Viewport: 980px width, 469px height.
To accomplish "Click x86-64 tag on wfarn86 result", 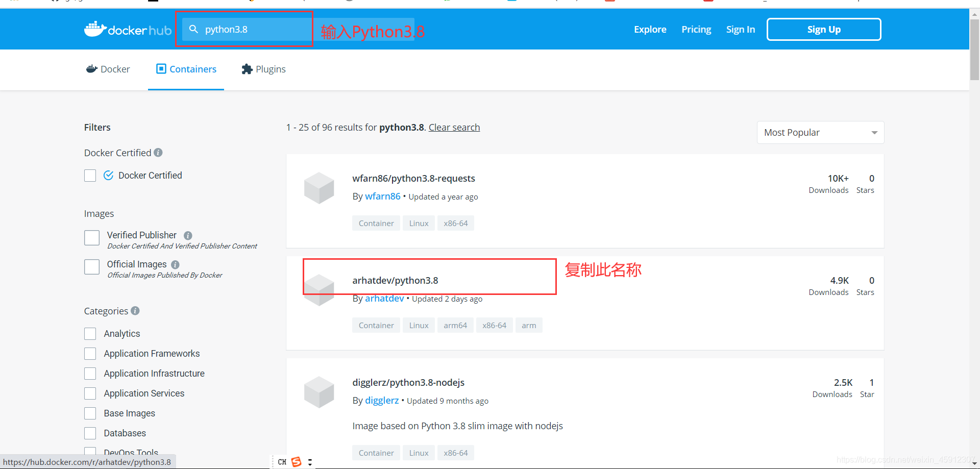I will [456, 223].
